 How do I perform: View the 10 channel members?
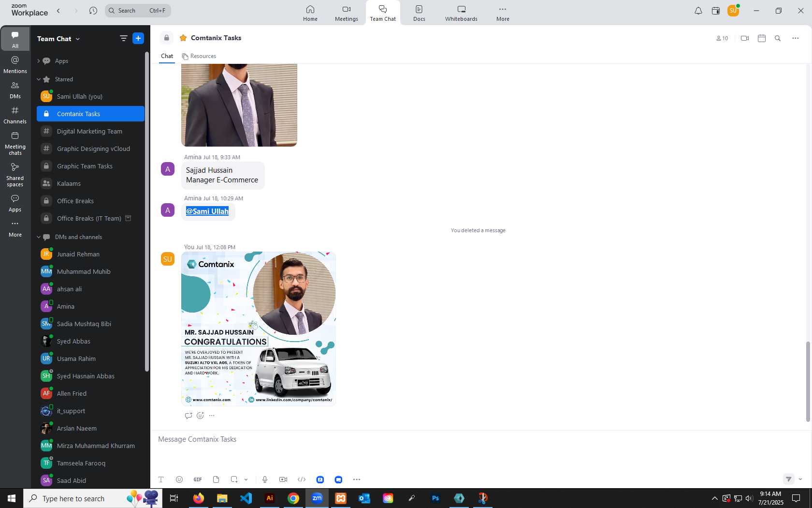722,38
